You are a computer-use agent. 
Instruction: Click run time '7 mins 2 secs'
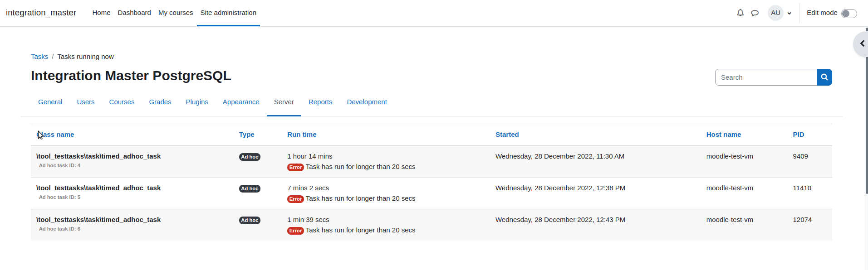pyautogui.click(x=308, y=188)
